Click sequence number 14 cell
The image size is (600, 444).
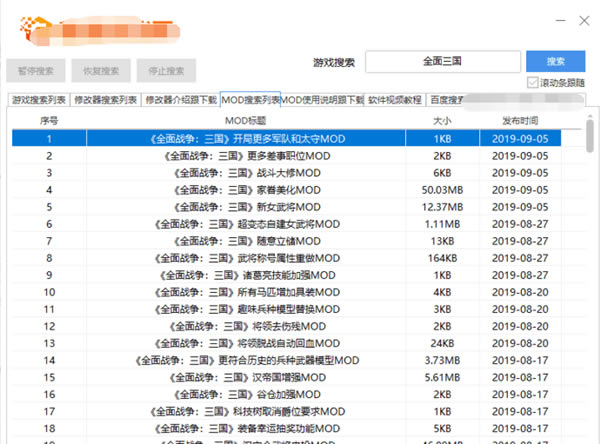49,360
